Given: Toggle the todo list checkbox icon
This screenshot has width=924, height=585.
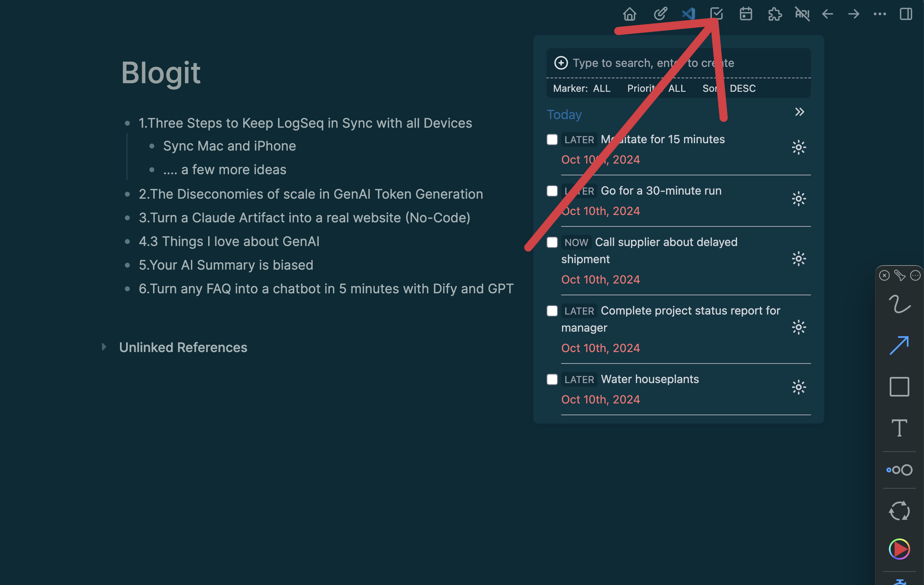Looking at the screenshot, I should [x=717, y=14].
